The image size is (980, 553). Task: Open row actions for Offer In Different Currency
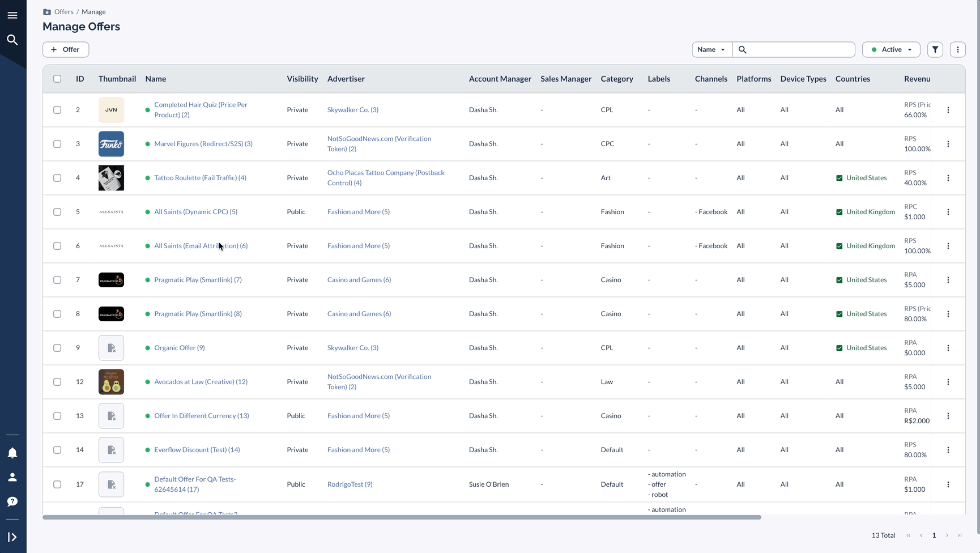pyautogui.click(x=948, y=416)
